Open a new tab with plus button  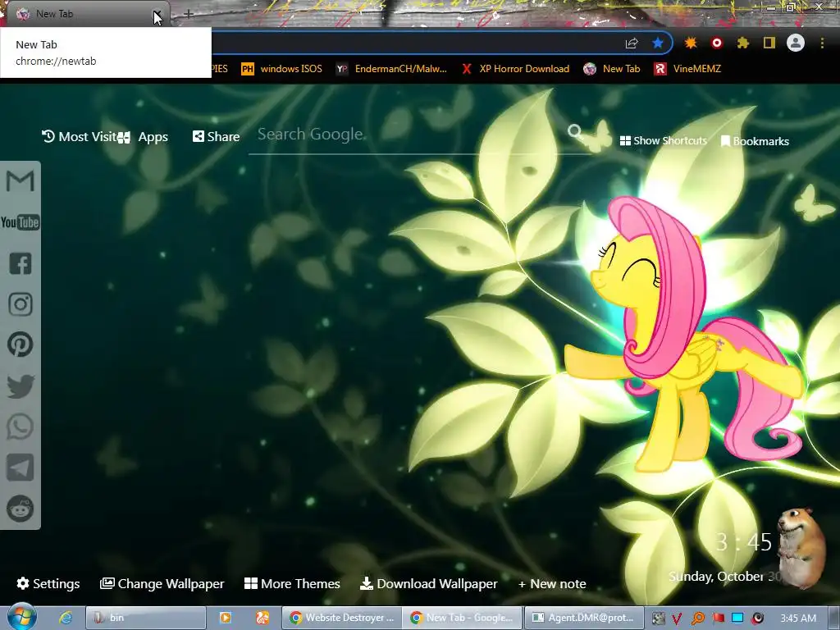coord(189,14)
